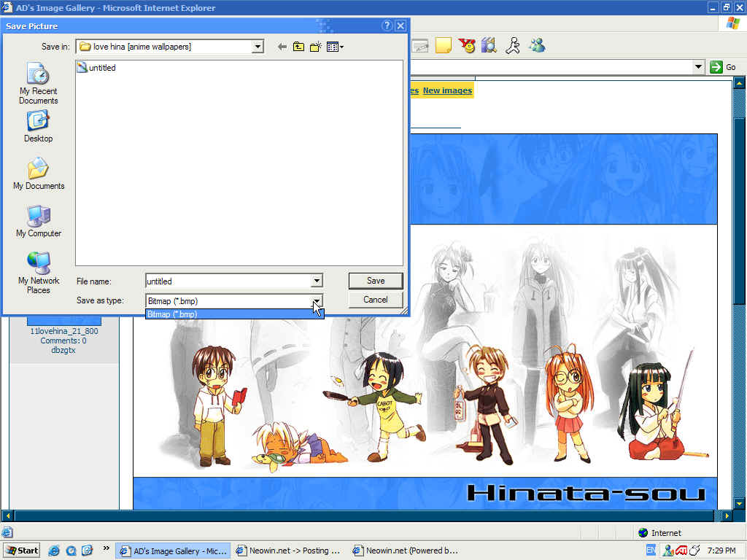Viewport: 747px width, 560px height.
Task: Click the EN language indicator in tray
Action: tap(651, 551)
